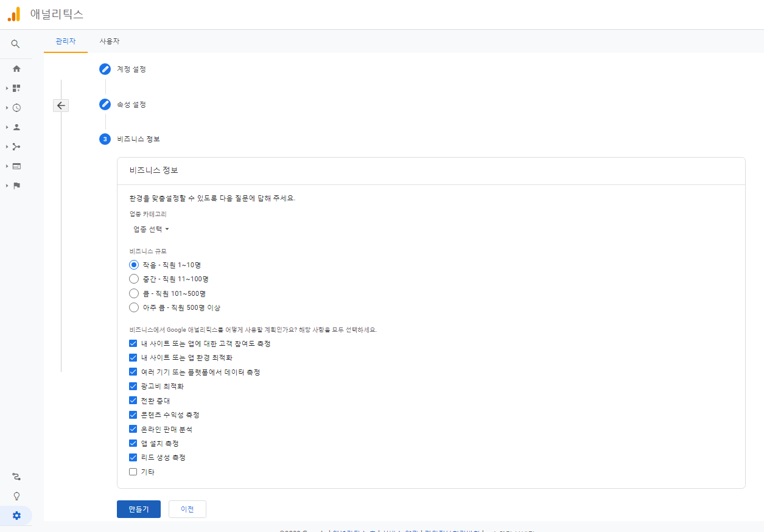
Task: Select the 관리자 tab
Action: [65, 41]
